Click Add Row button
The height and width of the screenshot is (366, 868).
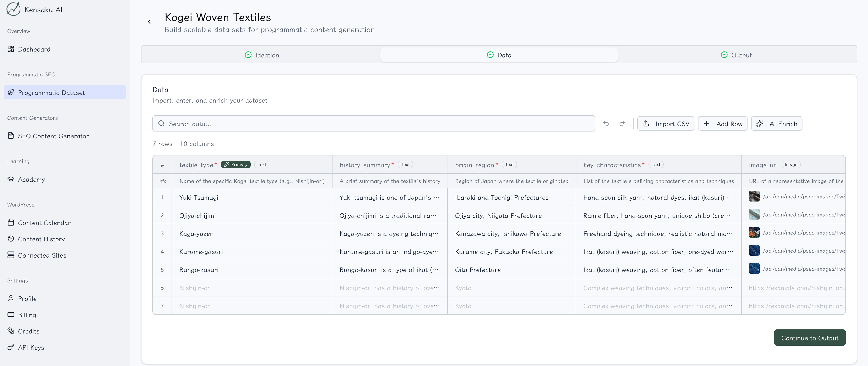click(722, 124)
